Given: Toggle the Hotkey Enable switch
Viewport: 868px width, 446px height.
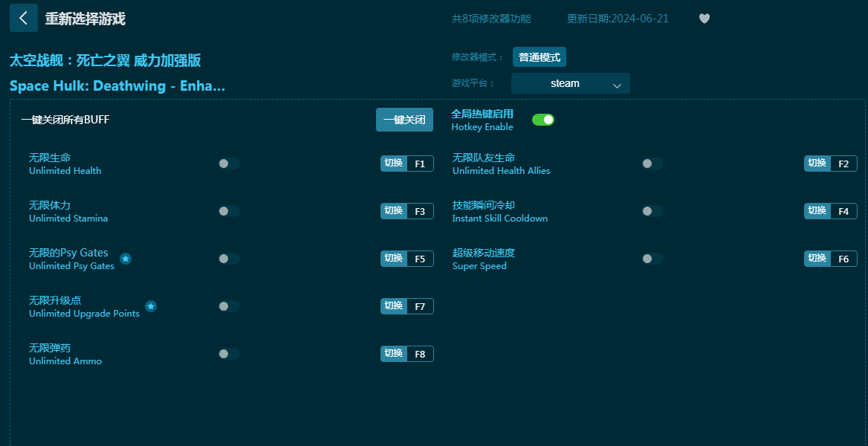Looking at the screenshot, I should (x=543, y=120).
